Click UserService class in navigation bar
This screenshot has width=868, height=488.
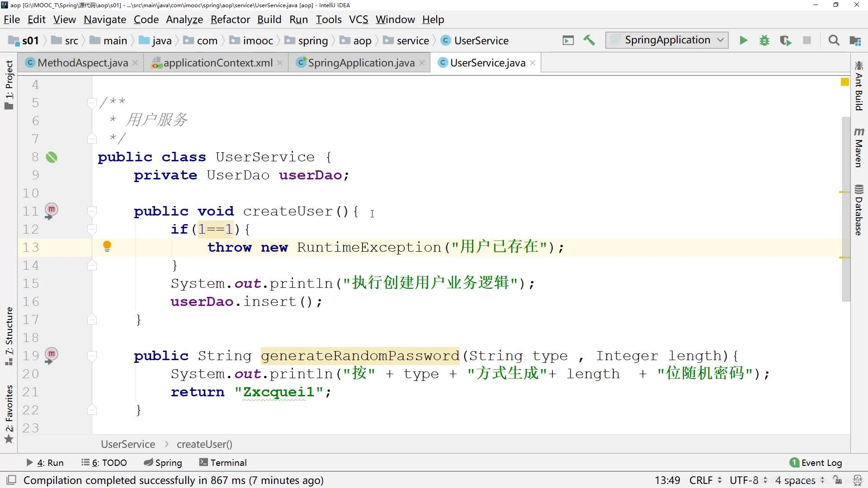[x=475, y=41]
